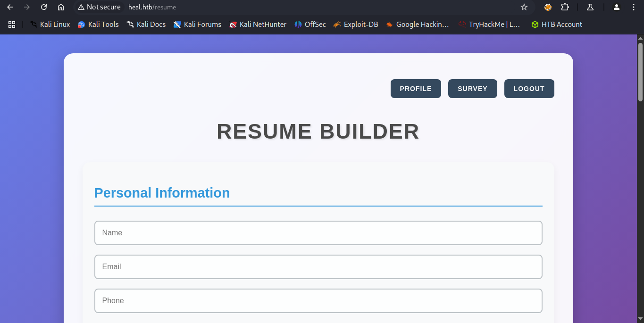Open the SURVEY page button
This screenshot has width=644, height=323.
pyautogui.click(x=472, y=89)
